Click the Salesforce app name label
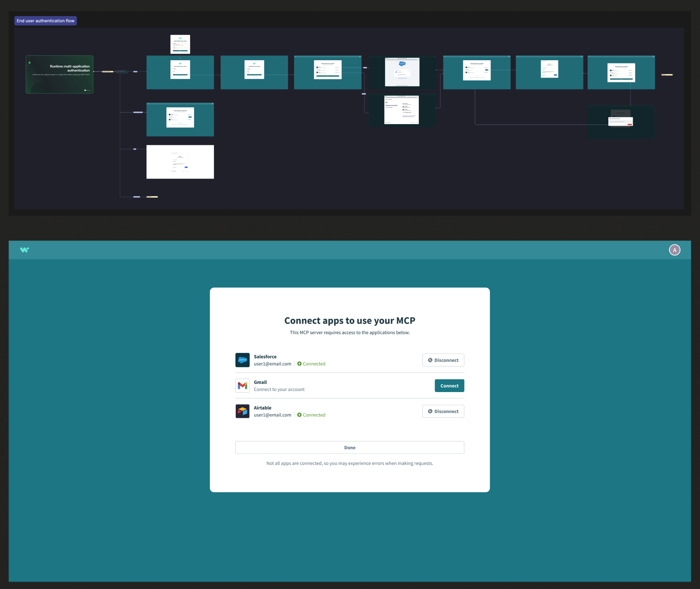This screenshot has width=700, height=589. pos(265,357)
